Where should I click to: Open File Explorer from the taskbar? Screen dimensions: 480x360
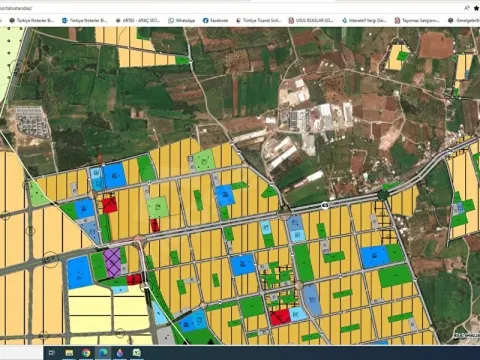tap(69, 352)
